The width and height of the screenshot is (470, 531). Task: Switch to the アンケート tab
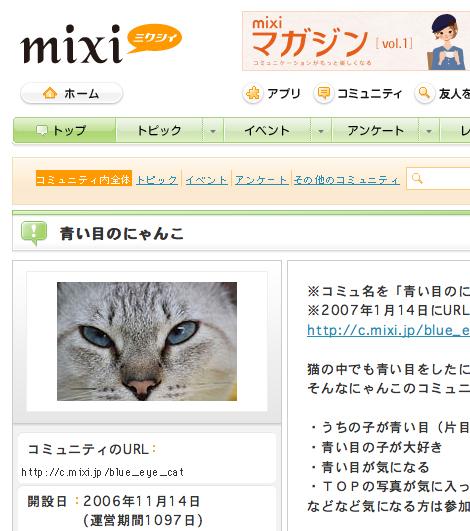pyautogui.click(x=375, y=131)
